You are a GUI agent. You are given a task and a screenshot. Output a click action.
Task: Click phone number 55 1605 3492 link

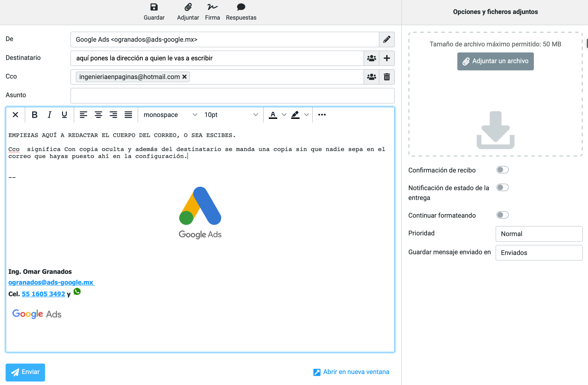click(43, 294)
